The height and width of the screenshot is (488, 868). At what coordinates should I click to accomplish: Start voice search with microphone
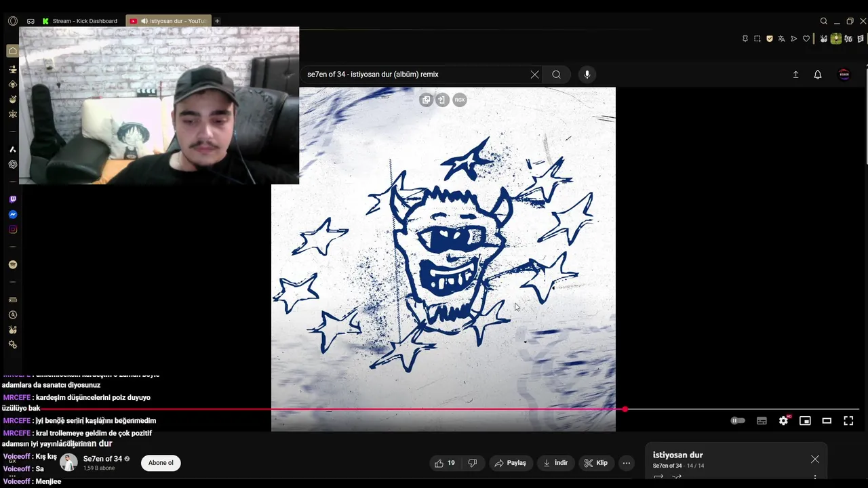click(x=587, y=75)
